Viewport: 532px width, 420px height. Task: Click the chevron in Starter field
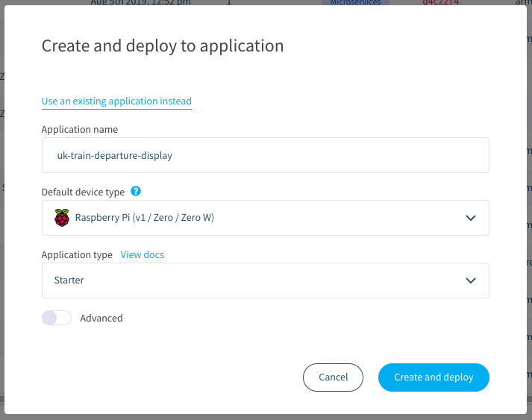pyautogui.click(x=470, y=280)
